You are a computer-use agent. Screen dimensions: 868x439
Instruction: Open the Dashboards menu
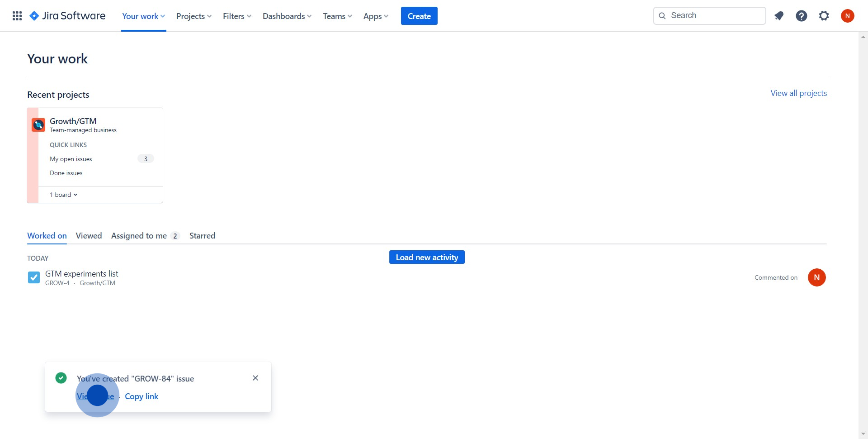coord(287,16)
